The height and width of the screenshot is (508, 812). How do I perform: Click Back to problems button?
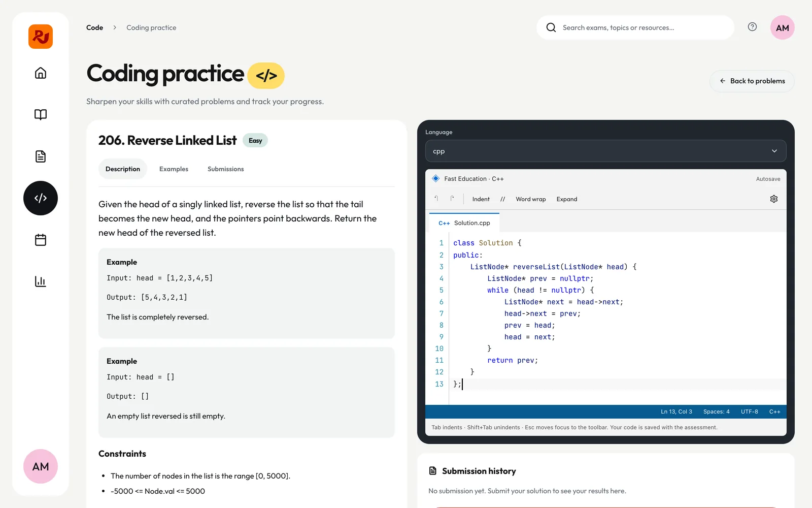click(752, 81)
